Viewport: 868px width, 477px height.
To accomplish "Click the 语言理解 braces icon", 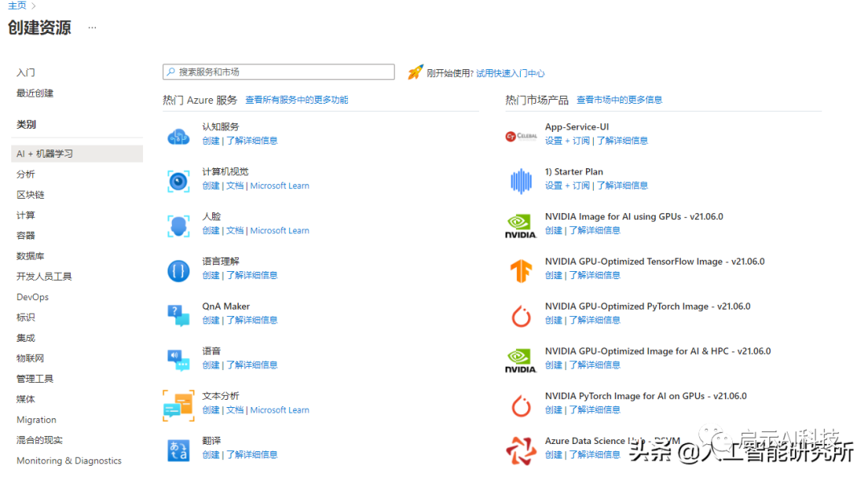I will pyautogui.click(x=178, y=271).
